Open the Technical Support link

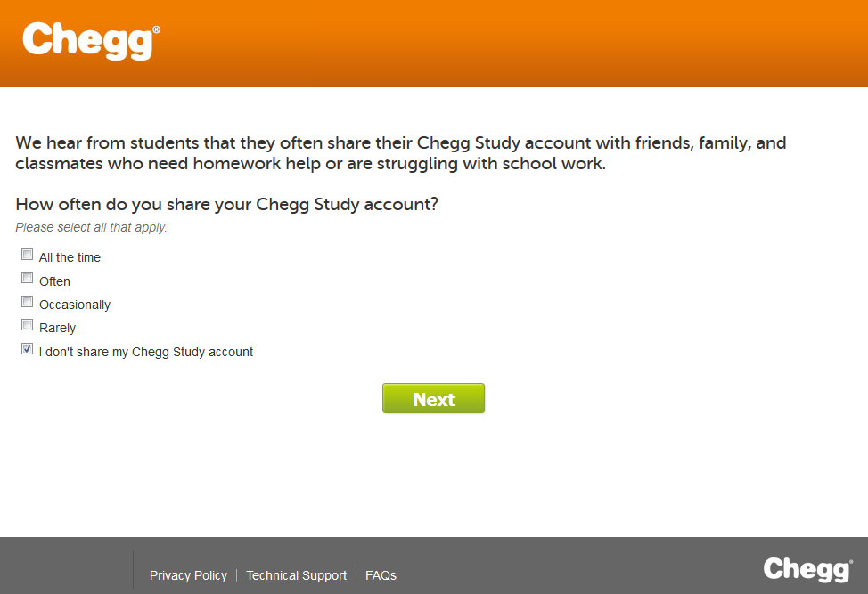point(296,575)
